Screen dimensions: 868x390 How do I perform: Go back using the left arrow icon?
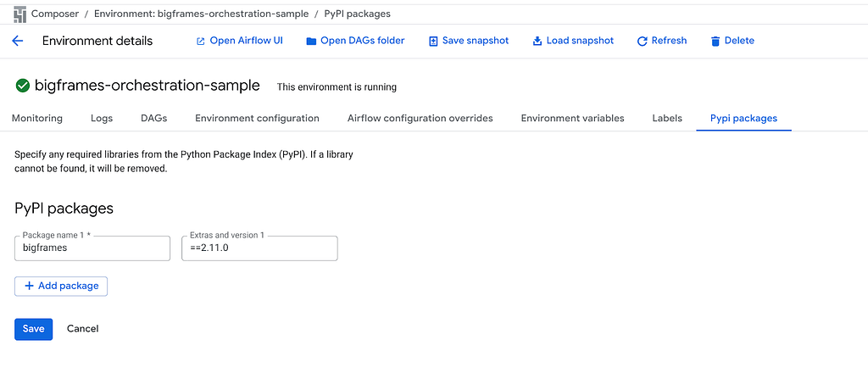(x=18, y=41)
